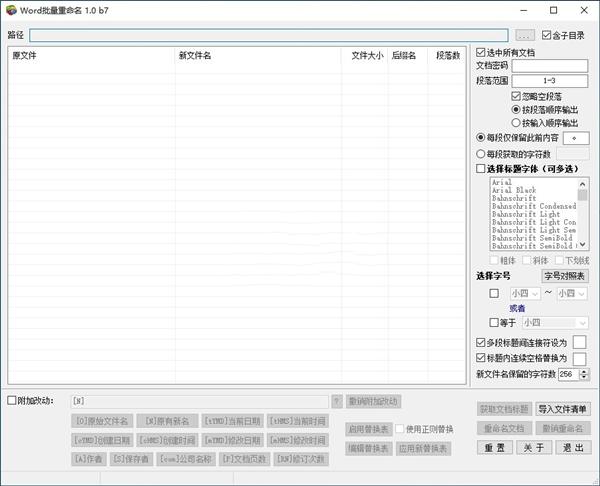This screenshot has height=486, width=600.
Task: Click the 标题内连续空格替换为 value box
Action: pos(579,359)
